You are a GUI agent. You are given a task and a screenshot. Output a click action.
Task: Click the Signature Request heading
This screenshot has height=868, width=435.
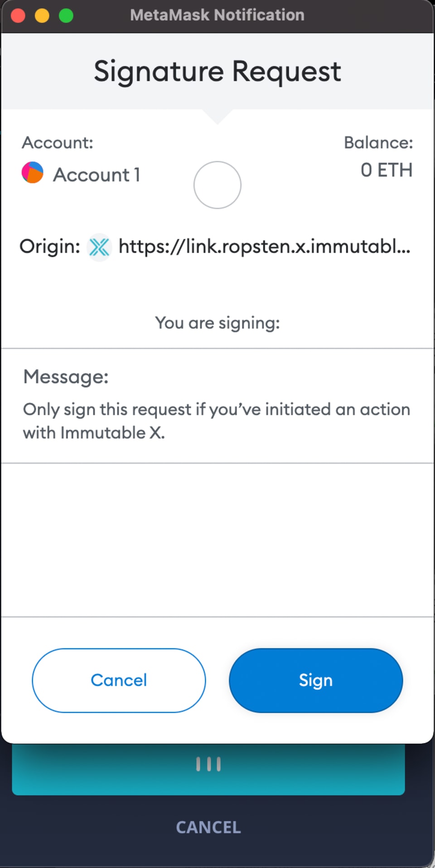[x=217, y=72]
